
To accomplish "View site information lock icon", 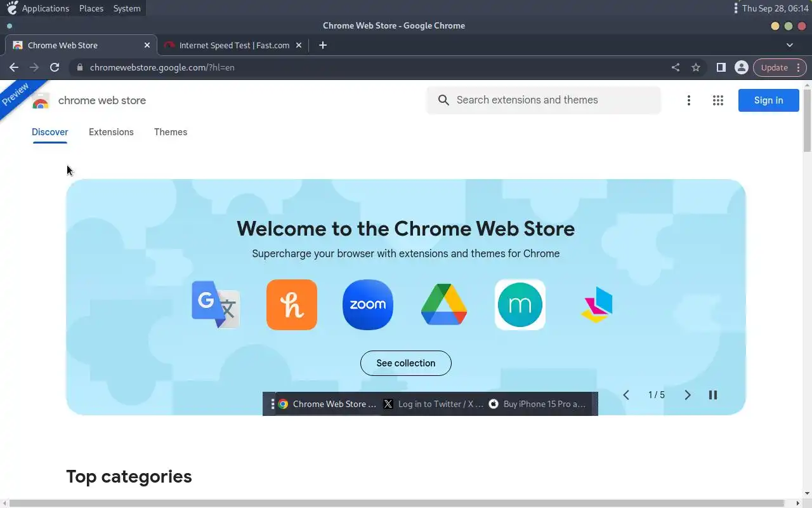I will (79, 67).
